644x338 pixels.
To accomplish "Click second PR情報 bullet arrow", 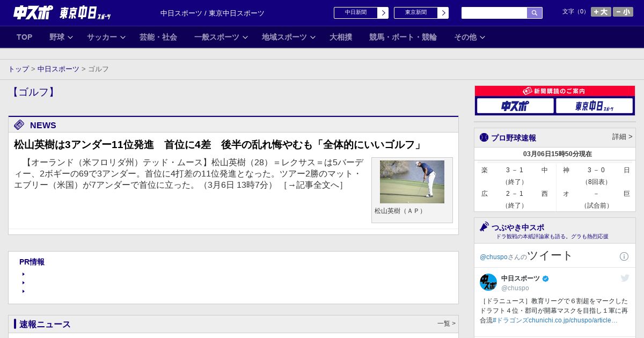I will pos(24,283).
